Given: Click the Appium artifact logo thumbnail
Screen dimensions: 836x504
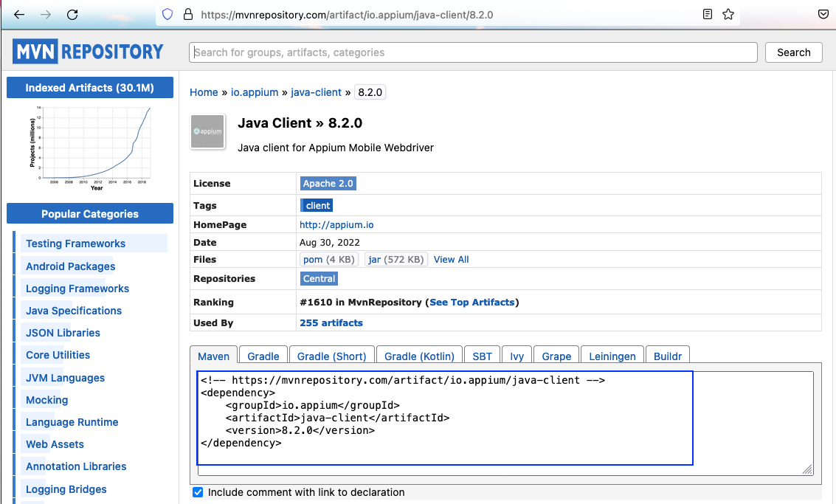Looking at the screenshot, I should pyautogui.click(x=208, y=131).
